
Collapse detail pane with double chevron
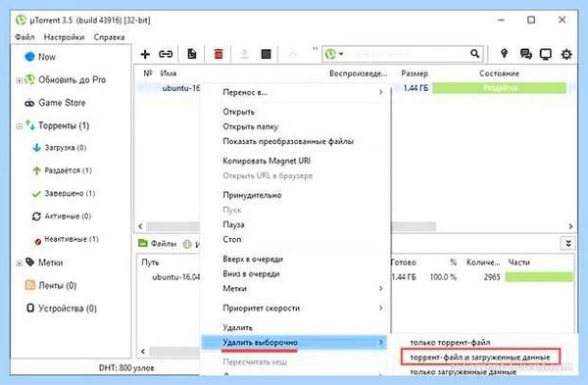tap(568, 244)
